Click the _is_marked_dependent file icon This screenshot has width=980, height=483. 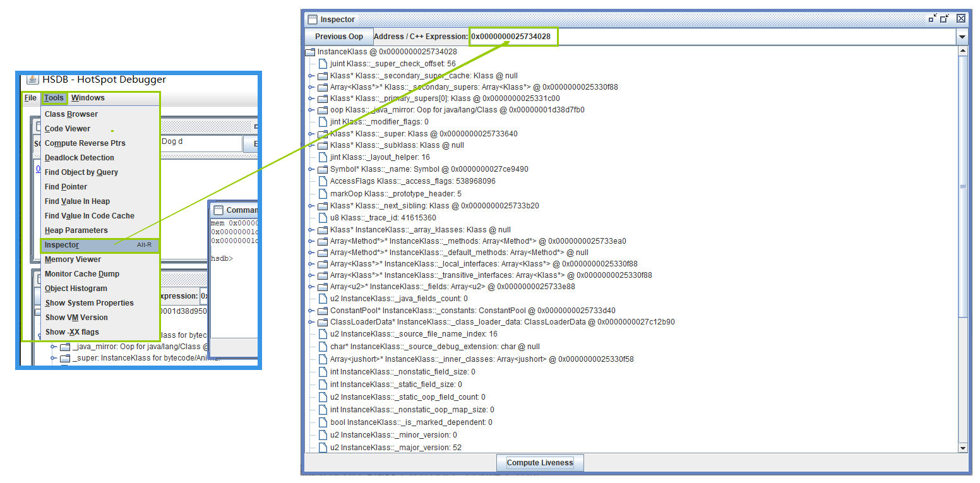pyautogui.click(x=323, y=422)
